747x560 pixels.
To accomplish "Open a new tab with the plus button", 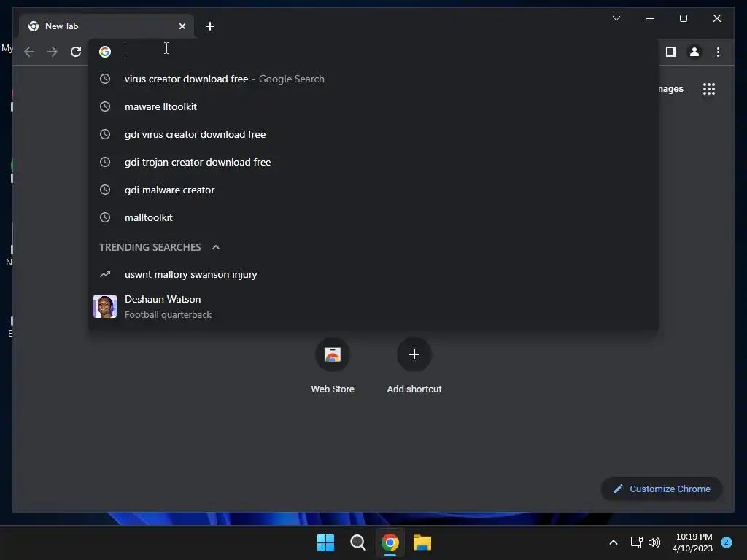I will [x=209, y=26].
